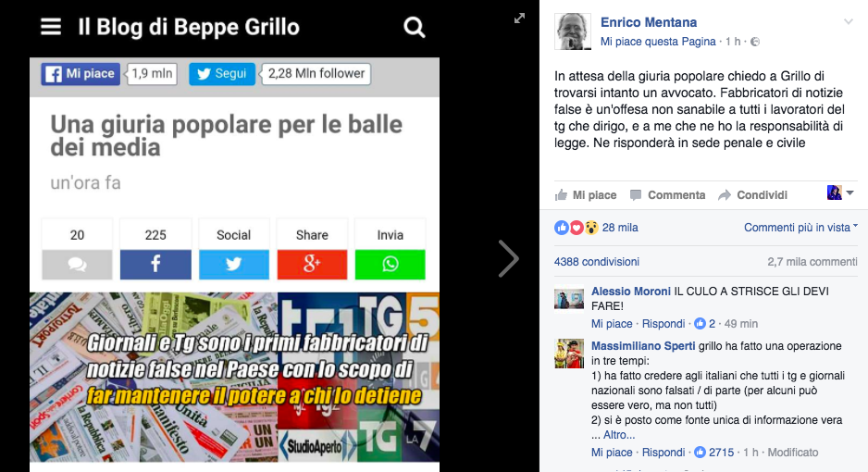Go to next photo with right chevron
The image size is (868, 472).
point(508,258)
